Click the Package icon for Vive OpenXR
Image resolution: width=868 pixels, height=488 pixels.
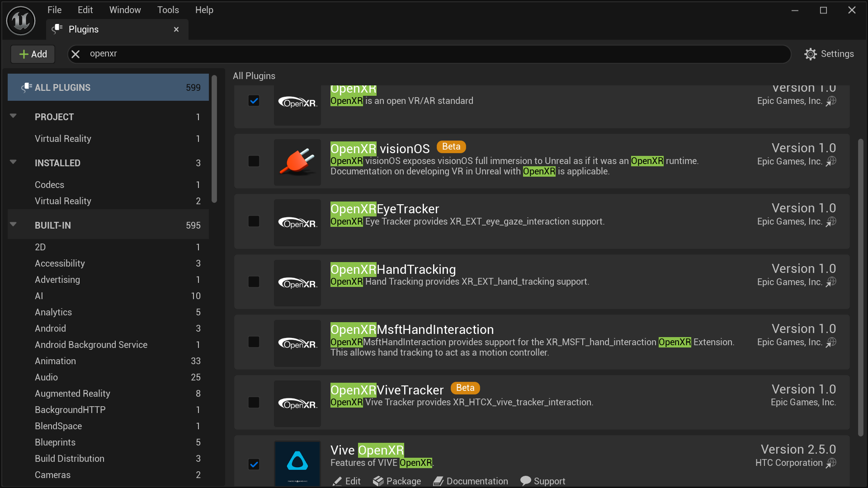click(378, 481)
